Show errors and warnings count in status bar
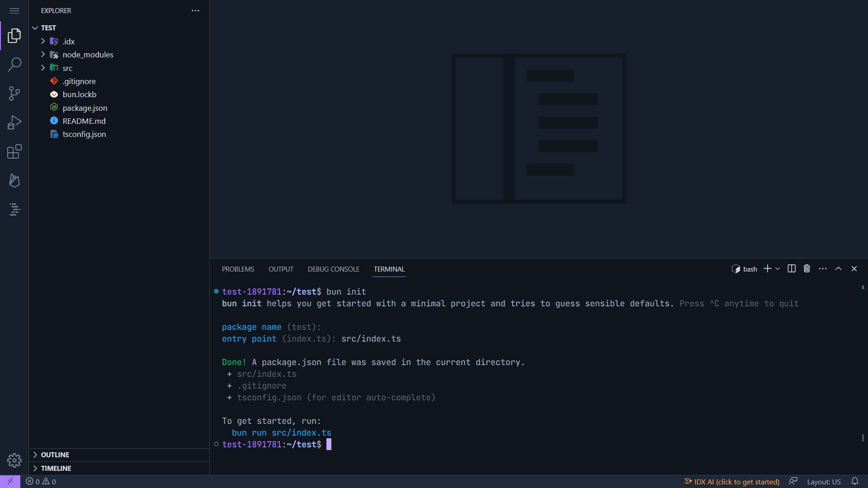 coord(41,482)
